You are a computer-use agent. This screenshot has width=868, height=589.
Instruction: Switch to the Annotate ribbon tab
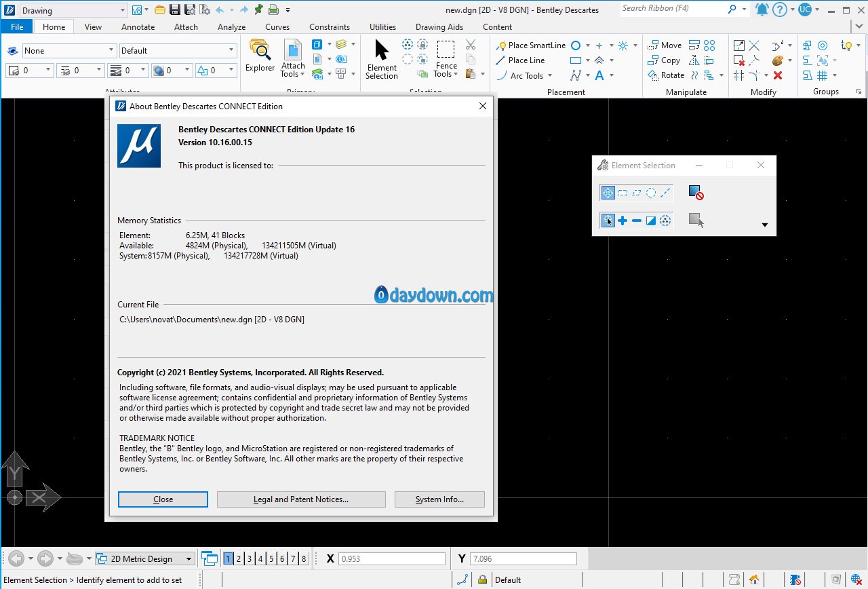coord(138,27)
